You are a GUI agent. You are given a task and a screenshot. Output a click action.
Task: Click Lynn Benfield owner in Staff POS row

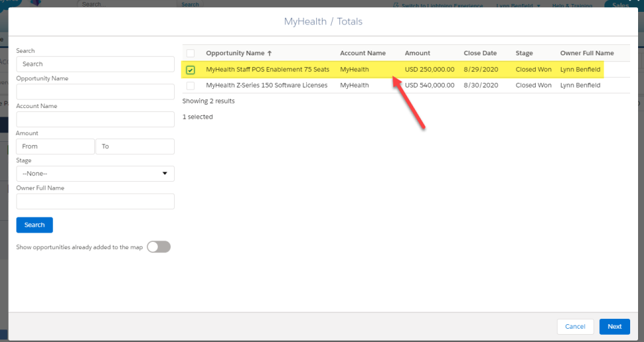[x=580, y=70]
